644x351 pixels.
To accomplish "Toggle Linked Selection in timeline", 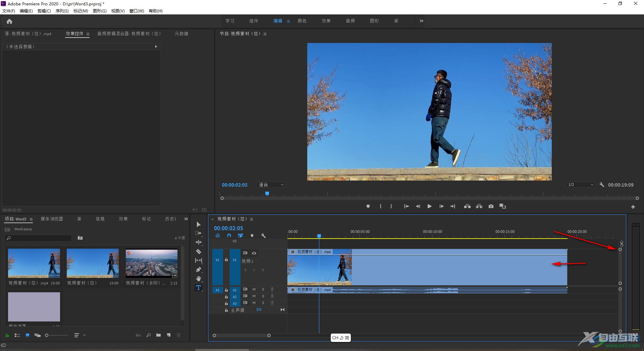I will click(240, 236).
